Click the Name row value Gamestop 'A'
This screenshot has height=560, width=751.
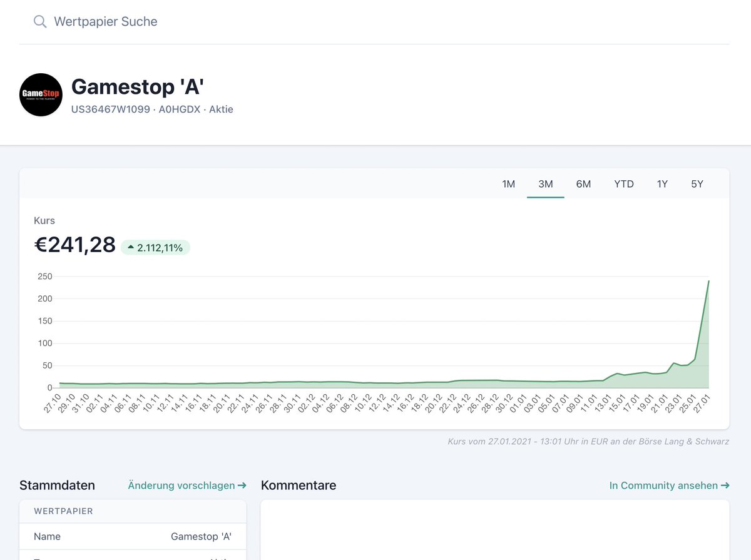[x=201, y=537]
